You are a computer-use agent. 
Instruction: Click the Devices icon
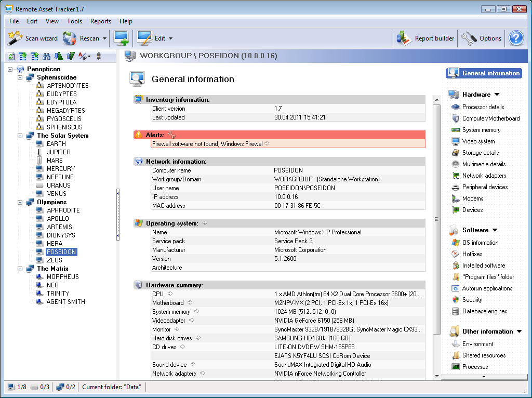(x=456, y=210)
